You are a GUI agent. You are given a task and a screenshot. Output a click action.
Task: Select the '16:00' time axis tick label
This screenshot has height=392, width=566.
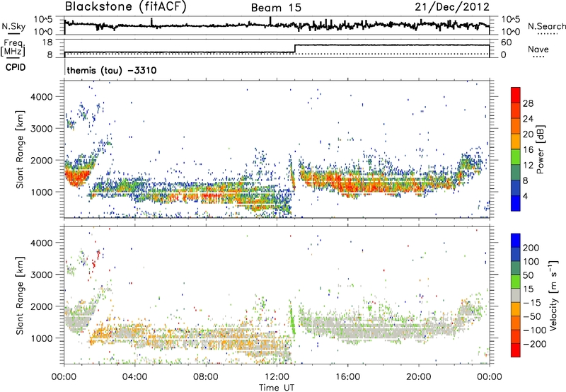click(347, 376)
